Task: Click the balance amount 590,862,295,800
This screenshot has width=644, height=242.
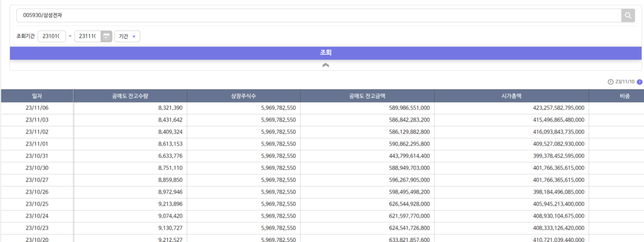Action: [x=409, y=144]
